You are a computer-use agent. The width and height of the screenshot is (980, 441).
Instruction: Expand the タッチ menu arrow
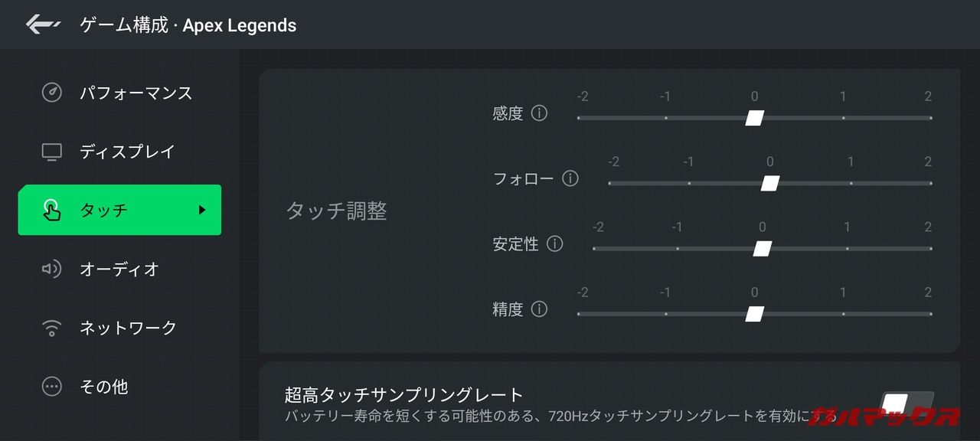pyautogui.click(x=202, y=210)
